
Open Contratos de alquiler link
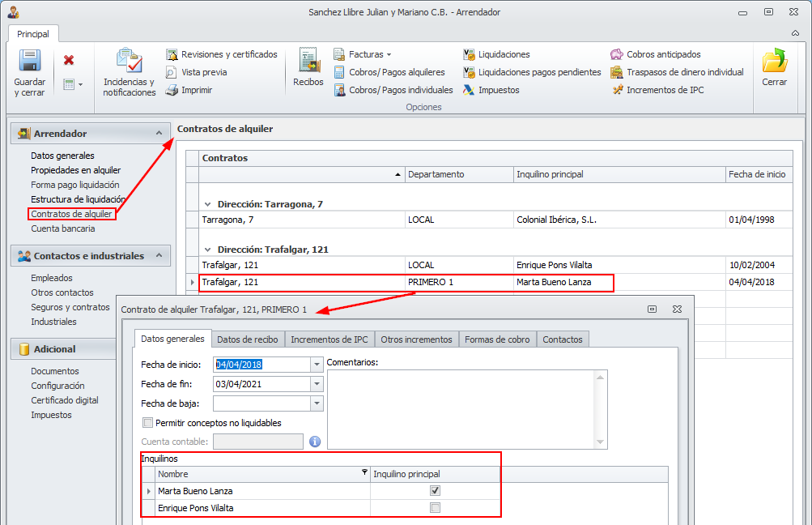[71, 214]
